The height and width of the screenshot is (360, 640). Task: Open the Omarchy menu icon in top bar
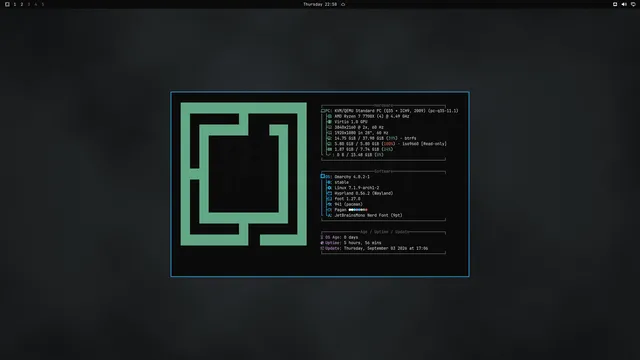tap(7, 4)
